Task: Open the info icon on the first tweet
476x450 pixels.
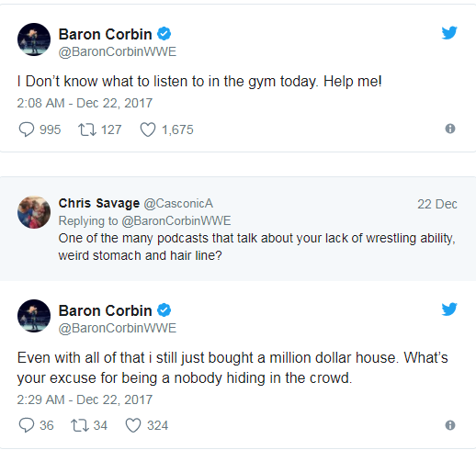Action: tap(450, 129)
